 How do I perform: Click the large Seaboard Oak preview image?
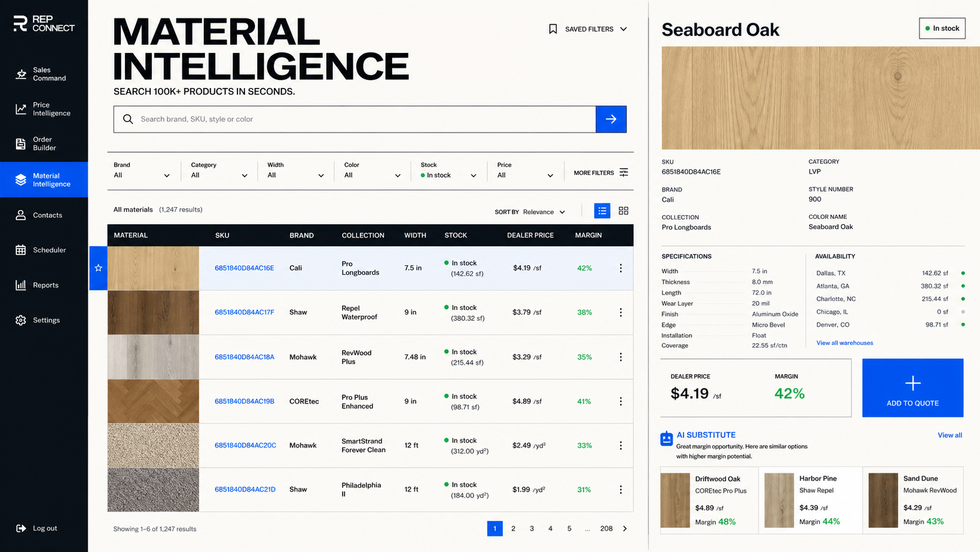[x=821, y=98]
